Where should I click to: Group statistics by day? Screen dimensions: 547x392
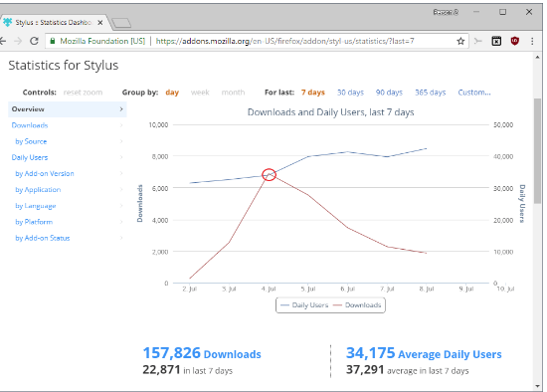point(172,93)
